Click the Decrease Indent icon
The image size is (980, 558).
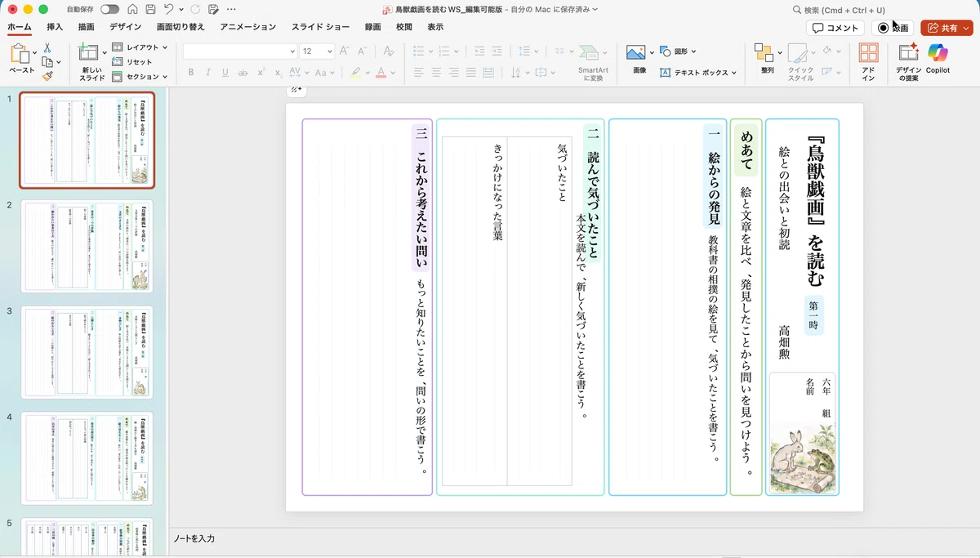[x=479, y=51]
